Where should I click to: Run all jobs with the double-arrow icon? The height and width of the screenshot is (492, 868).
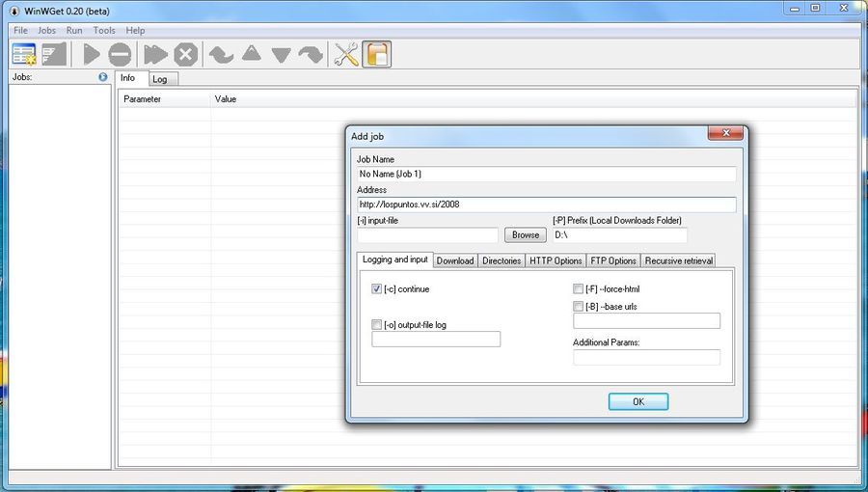pyautogui.click(x=155, y=54)
